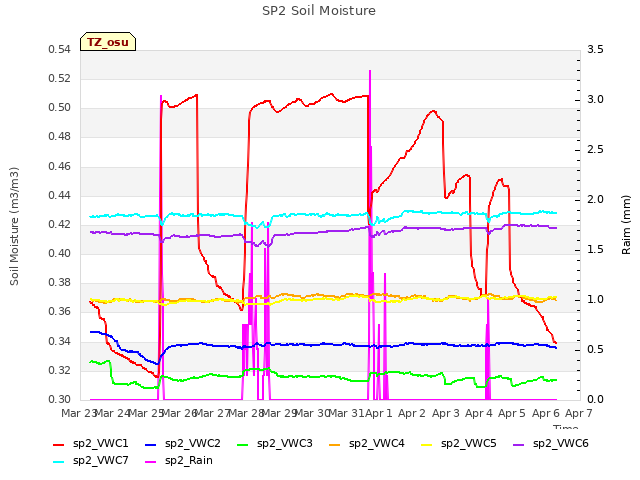Screen dimensions: 640x480
Task: Click the 0.0 rain axis value
Action: 596,400
